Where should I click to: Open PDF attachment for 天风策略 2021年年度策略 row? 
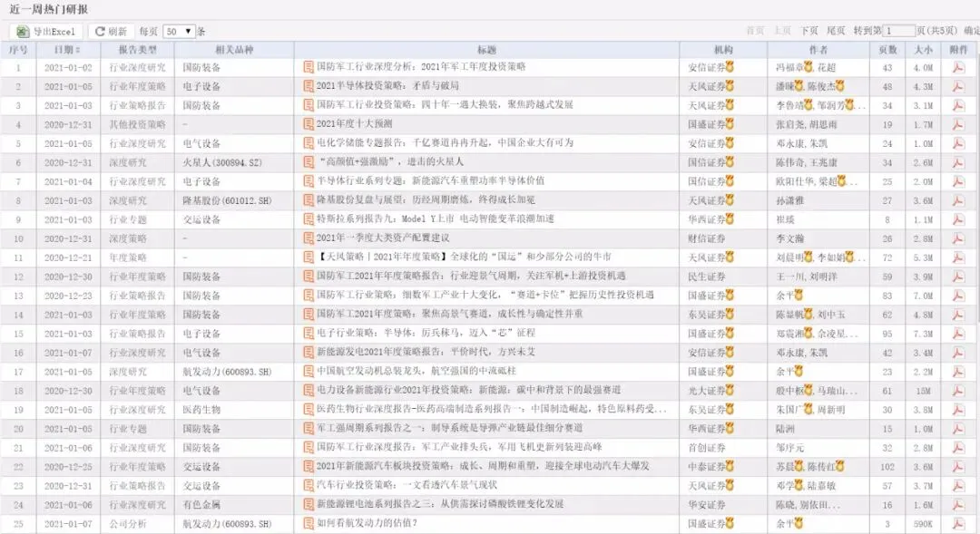[957, 257]
